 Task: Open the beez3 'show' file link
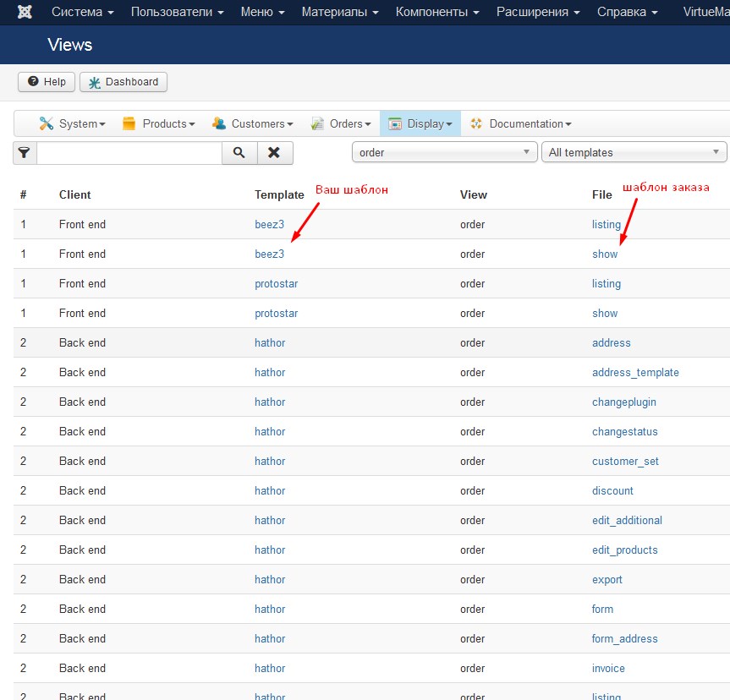[605, 254]
